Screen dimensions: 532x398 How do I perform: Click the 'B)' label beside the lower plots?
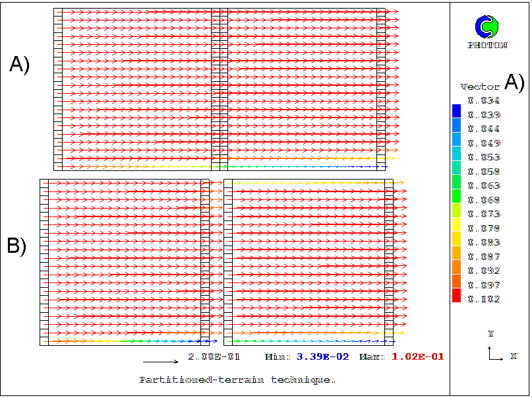coord(17,246)
